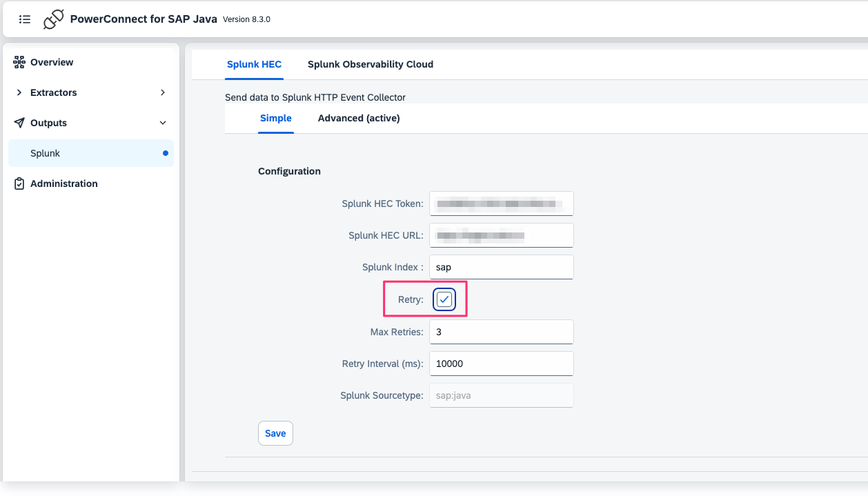Click the Administration clipboard icon
Image resolution: width=868 pixels, height=496 pixels.
[x=19, y=183]
